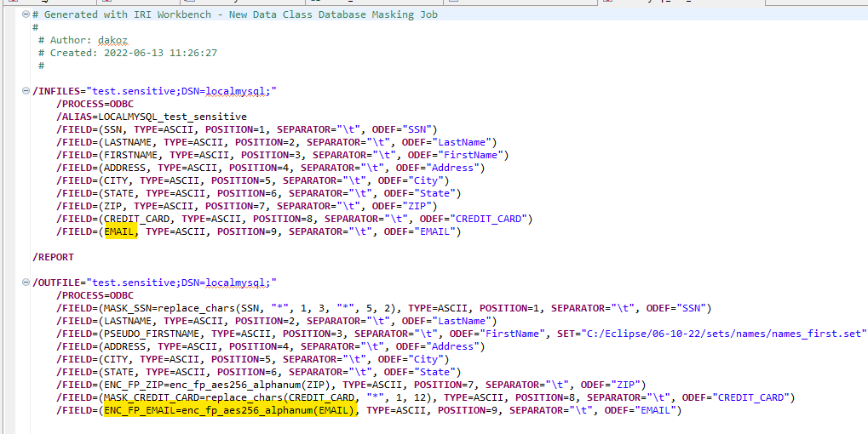Click the /INFILES keyword
The height and width of the screenshot is (434, 868).
coord(56,91)
